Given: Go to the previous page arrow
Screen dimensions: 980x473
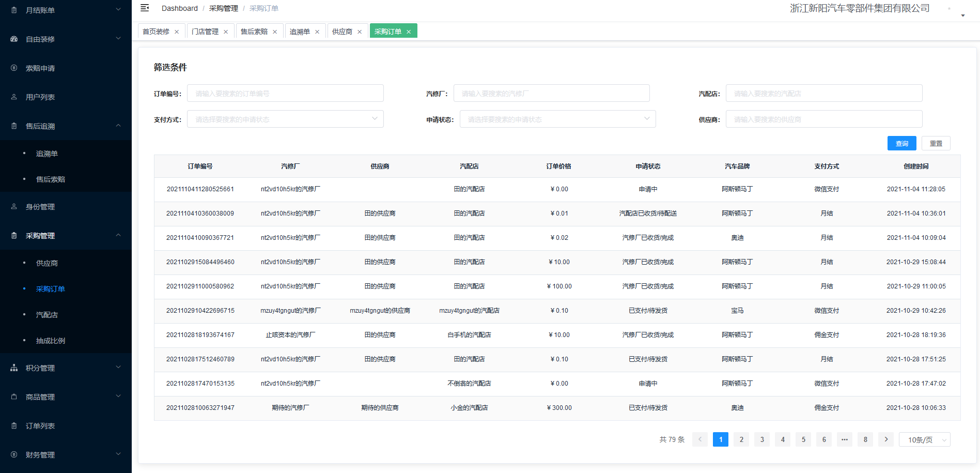Looking at the screenshot, I should coord(700,439).
